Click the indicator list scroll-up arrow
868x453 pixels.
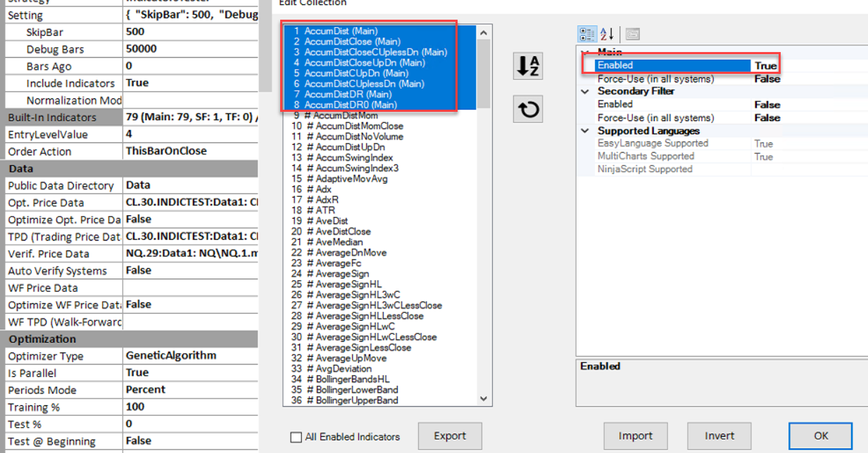point(483,32)
